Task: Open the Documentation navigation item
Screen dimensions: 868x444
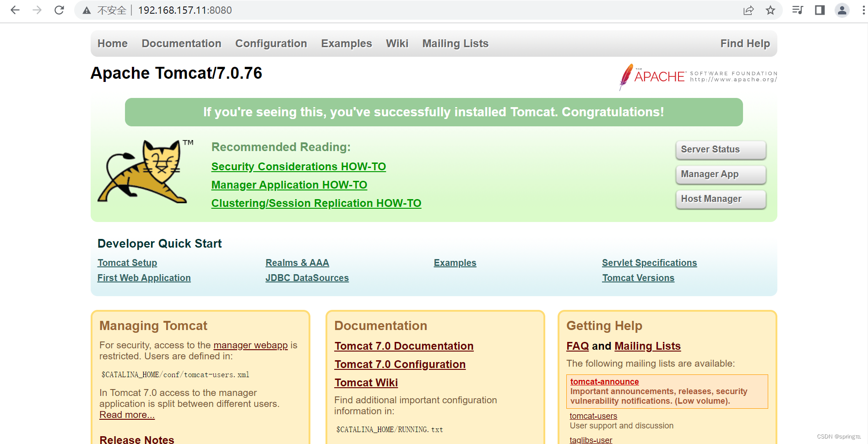Action: click(181, 43)
